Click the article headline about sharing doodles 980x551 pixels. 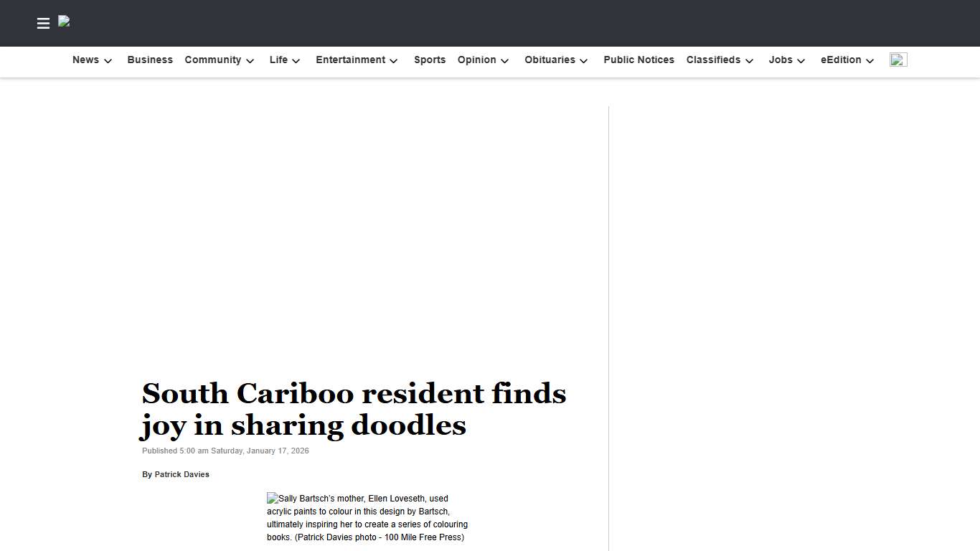354,409
